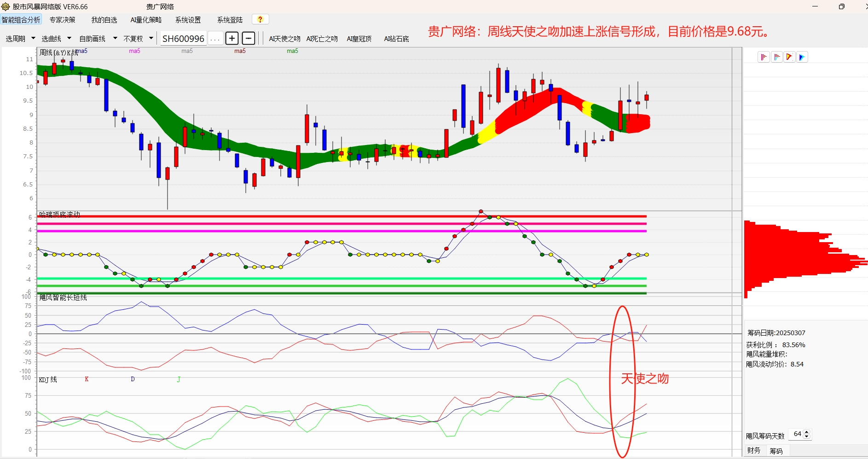Click the green ma5 legend label
Viewport: 868px width, 459px height.
[x=292, y=51]
